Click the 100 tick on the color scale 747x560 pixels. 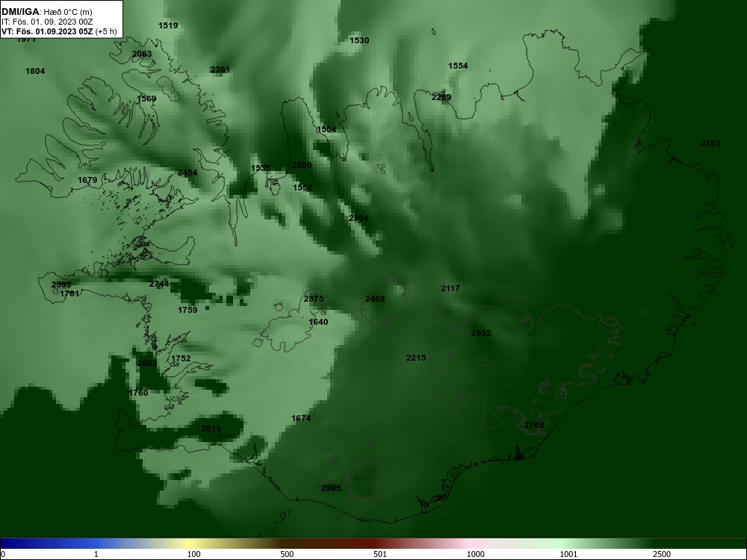point(193,554)
